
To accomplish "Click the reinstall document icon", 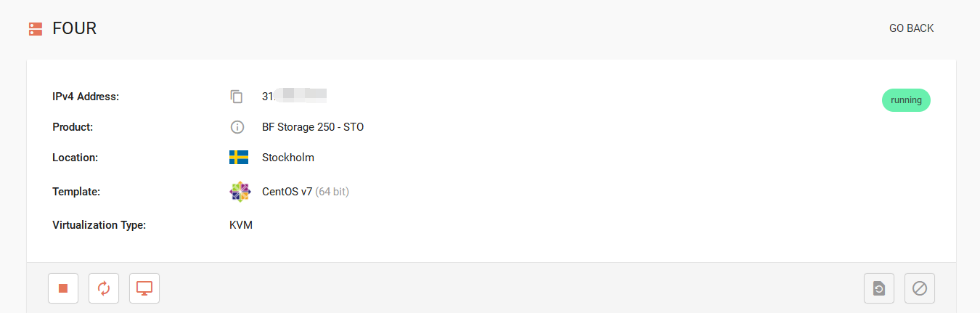I will click(x=879, y=288).
